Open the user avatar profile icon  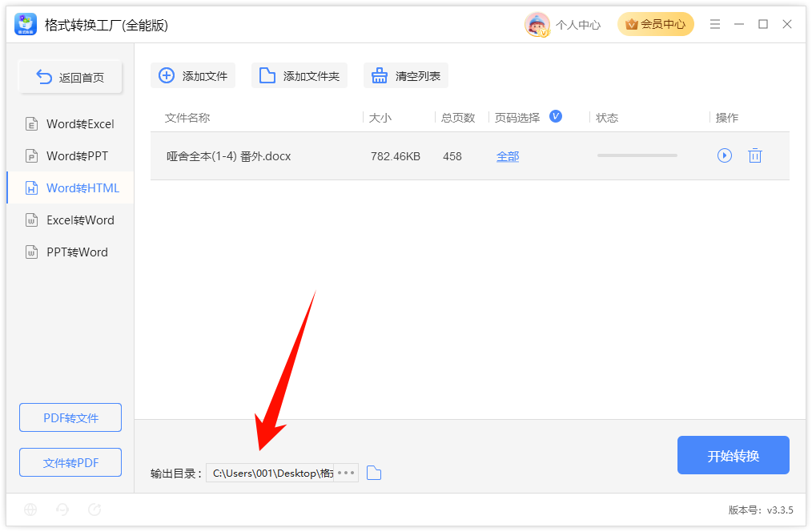point(537,24)
